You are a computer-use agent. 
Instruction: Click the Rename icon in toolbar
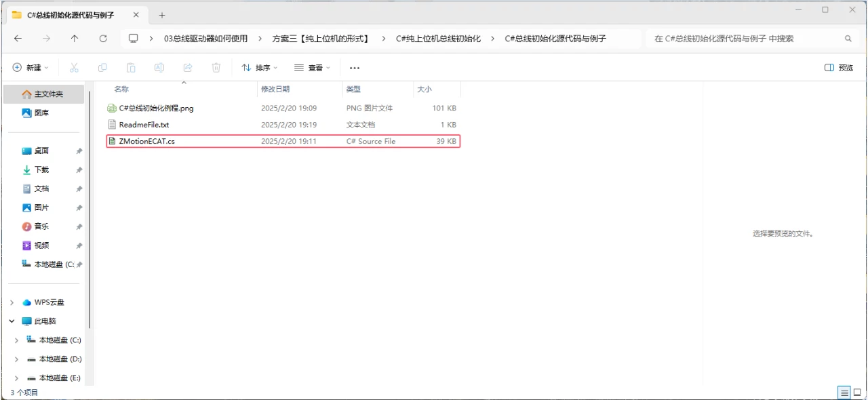(x=159, y=67)
